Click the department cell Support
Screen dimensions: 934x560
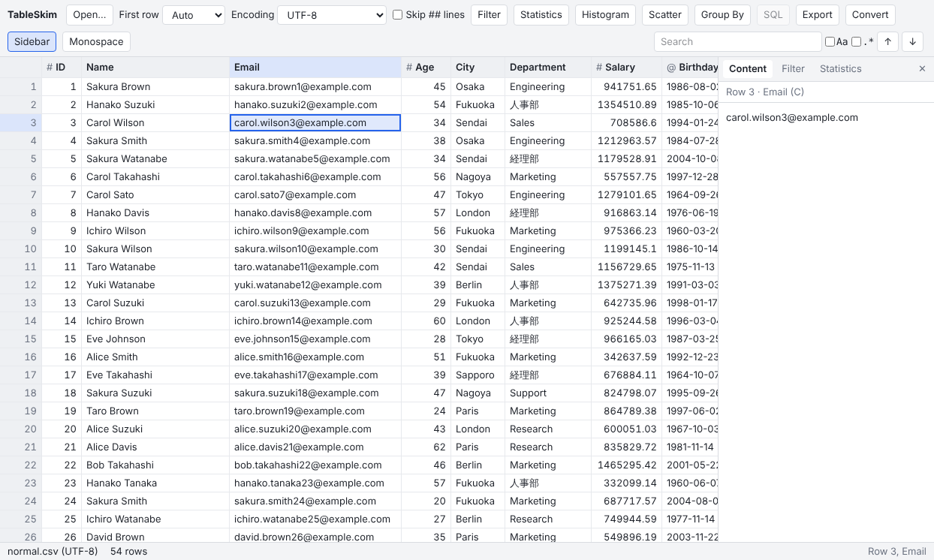548,393
